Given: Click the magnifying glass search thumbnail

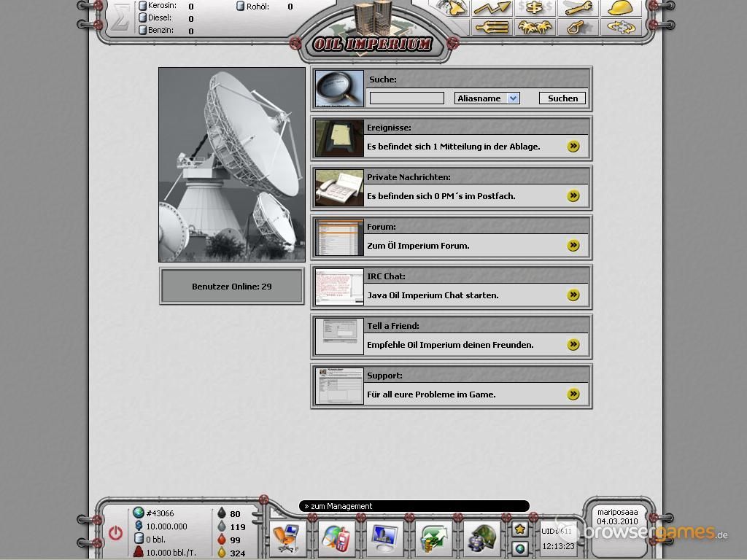Looking at the screenshot, I should click(x=339, y=88).
